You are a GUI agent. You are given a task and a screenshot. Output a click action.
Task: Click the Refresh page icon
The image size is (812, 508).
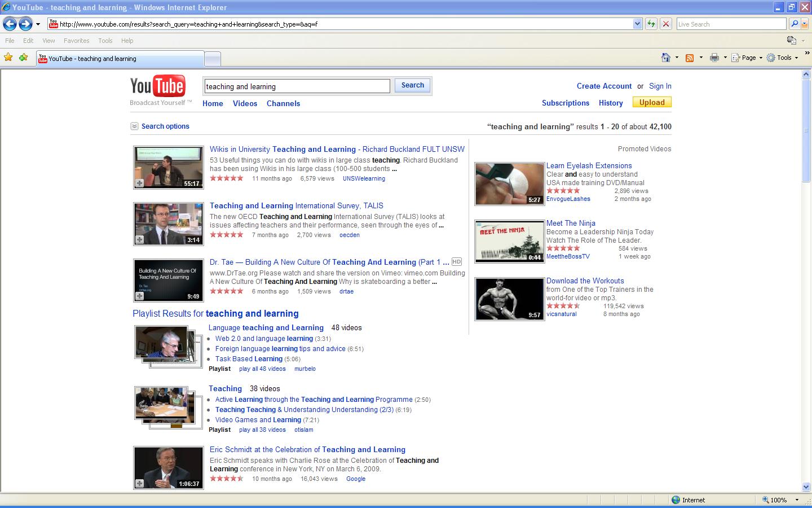coord(651,24)
